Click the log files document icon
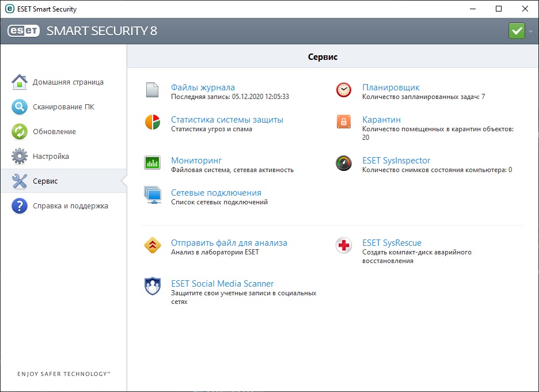Screen dimensions: 539x392 [152, 90]
